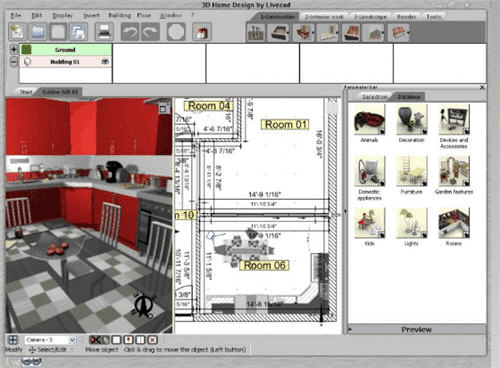Toggle the empty square box in the bottom toolbar
The height and width of the screenshot is (368, 500).
(x=116, y=340)
